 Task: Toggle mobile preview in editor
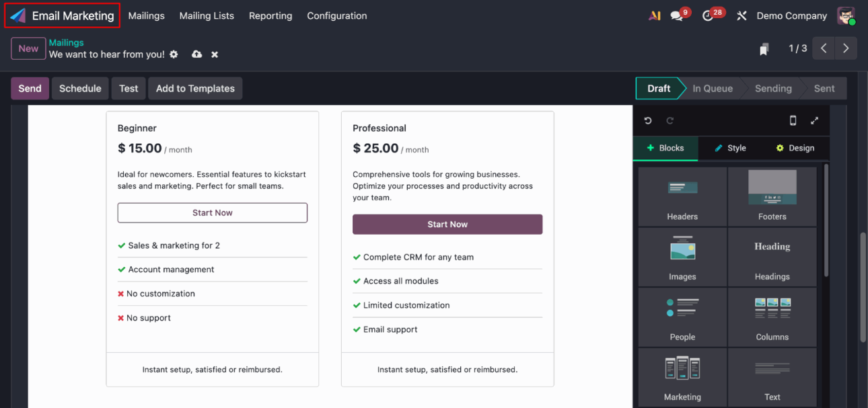[793, 121]
